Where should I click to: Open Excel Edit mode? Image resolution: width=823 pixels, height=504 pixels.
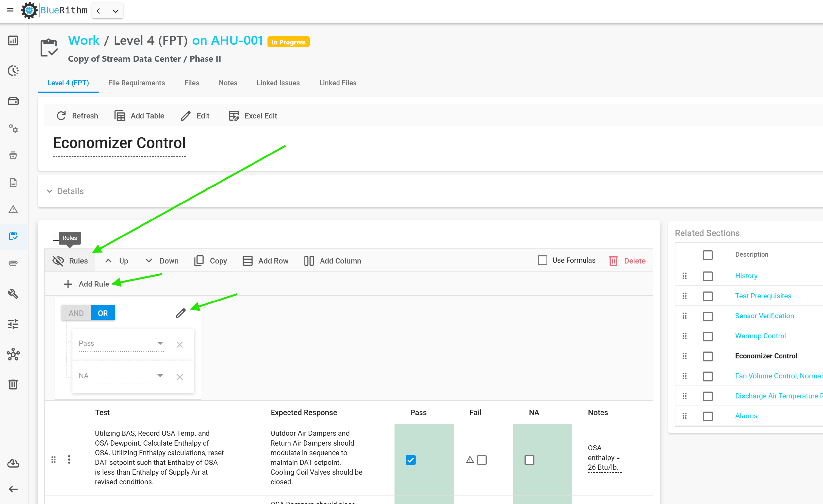tap(253, 116)
